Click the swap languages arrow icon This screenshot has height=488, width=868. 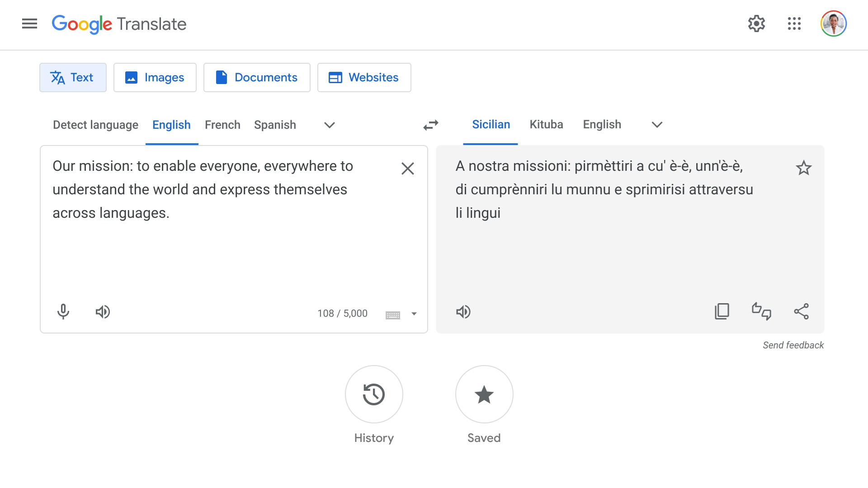point(432,124)
